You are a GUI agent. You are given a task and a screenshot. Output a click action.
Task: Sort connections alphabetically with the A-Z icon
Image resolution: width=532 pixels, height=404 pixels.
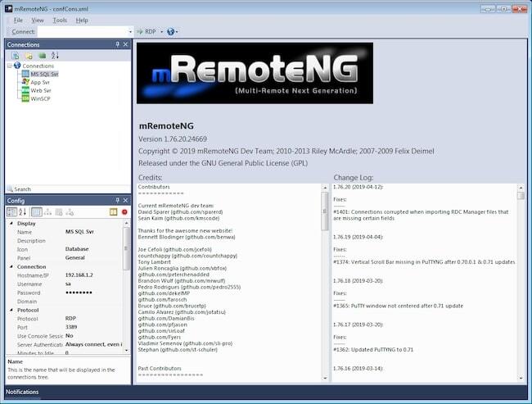point(55,56)
